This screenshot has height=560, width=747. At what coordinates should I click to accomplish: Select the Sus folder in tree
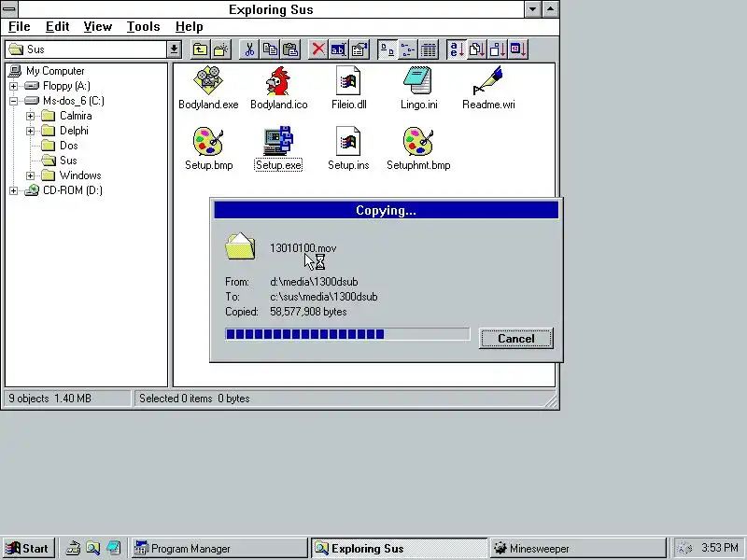[60, 161]
